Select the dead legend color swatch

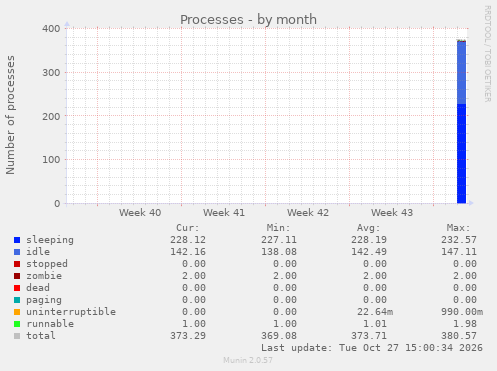click(x=17, y=288)
